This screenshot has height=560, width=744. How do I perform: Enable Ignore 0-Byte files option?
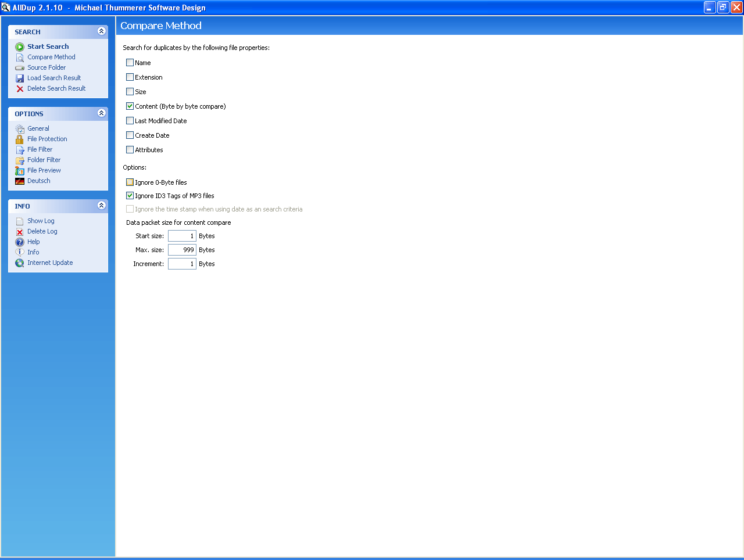tap(130, 182)
